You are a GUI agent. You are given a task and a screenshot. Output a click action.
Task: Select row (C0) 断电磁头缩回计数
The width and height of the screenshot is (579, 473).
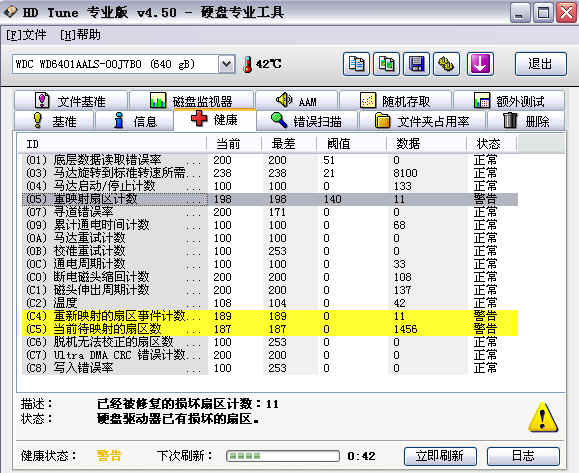coord(270,277)
